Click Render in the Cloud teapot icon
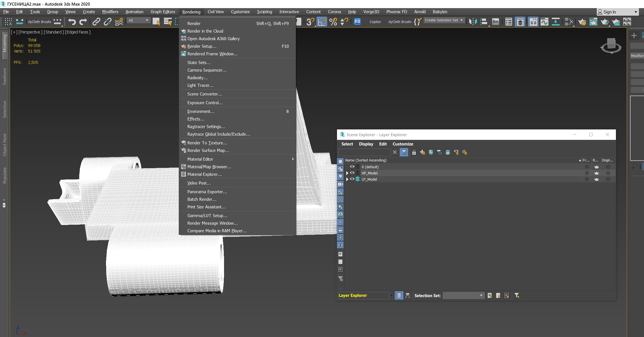 (x=616, y=22)
